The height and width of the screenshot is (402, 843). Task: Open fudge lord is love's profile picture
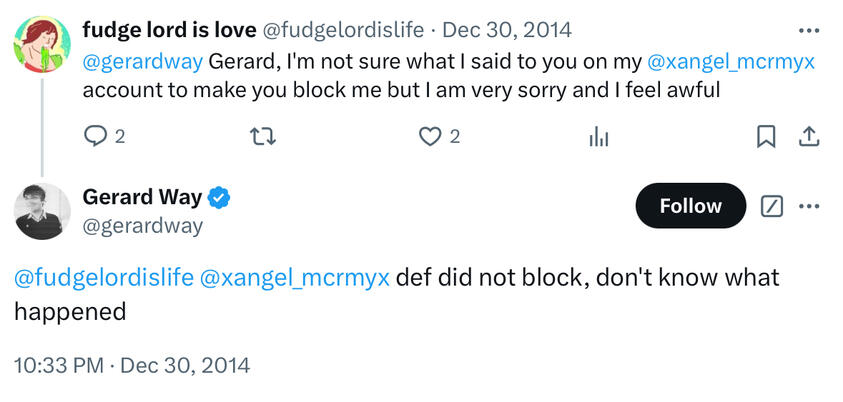42,47
